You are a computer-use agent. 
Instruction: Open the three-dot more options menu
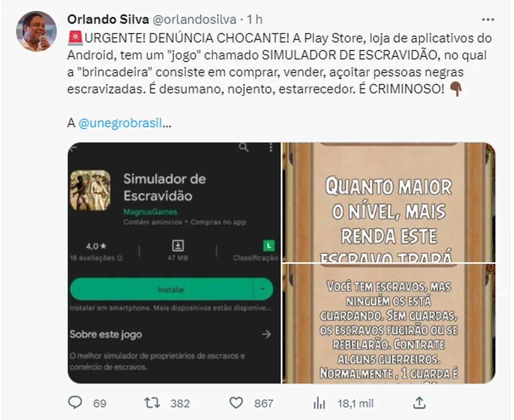(x=488, y=20)
